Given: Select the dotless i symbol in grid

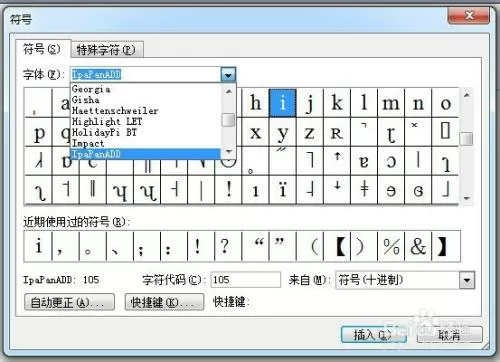Looking at the screenshot, I should pos(255,190).
